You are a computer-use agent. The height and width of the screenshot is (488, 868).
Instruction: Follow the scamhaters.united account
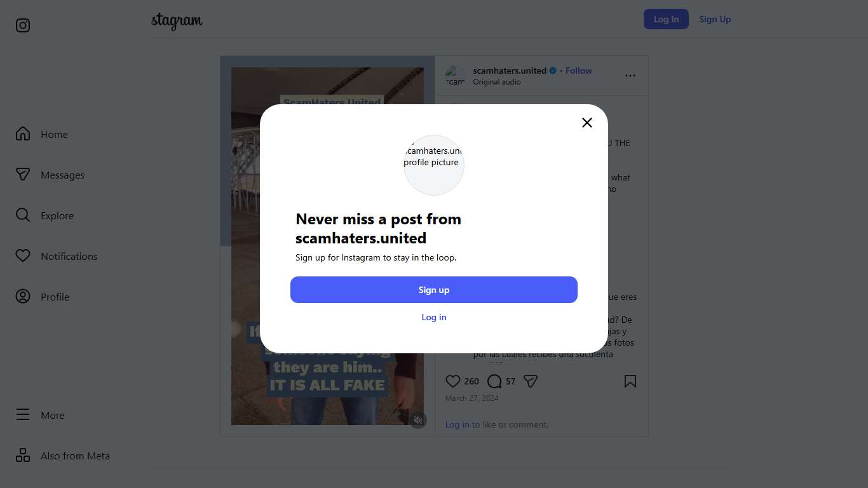pos(578,71)
